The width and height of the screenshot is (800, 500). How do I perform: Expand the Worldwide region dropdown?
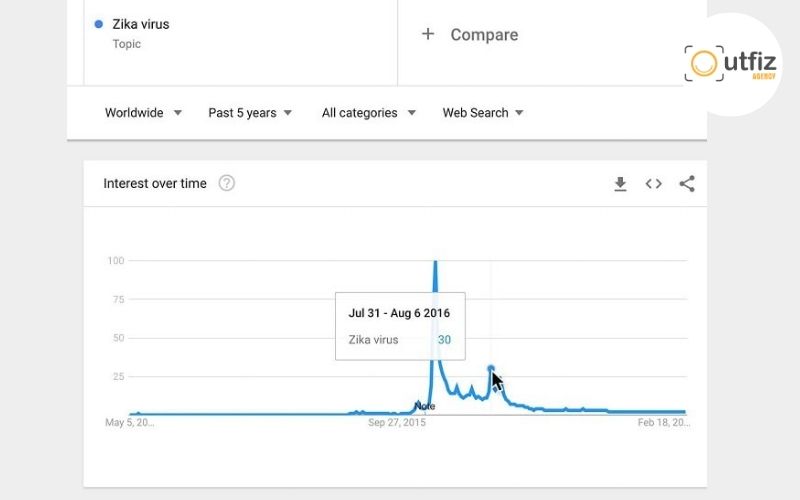(x=143, y=113)
